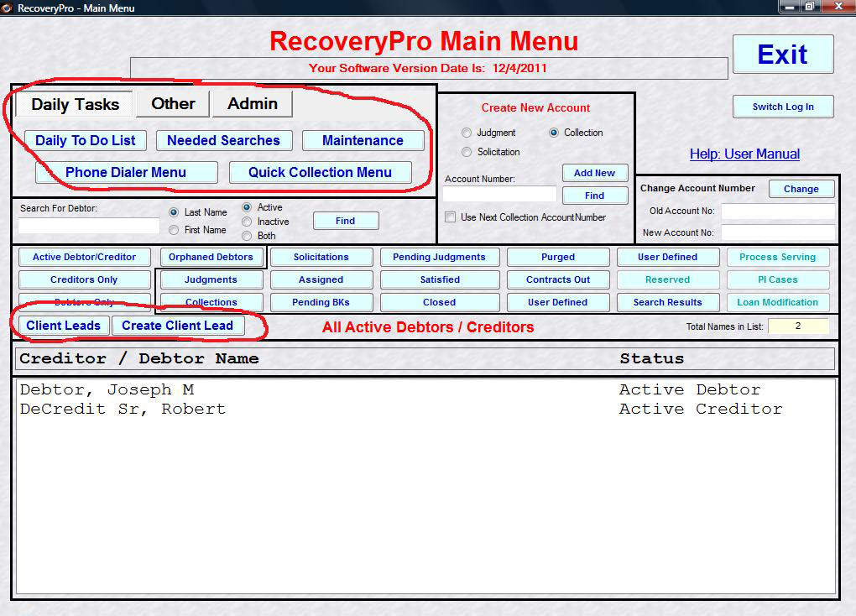Select the Admin tab
856x616 pixels.
click(253, 103)
